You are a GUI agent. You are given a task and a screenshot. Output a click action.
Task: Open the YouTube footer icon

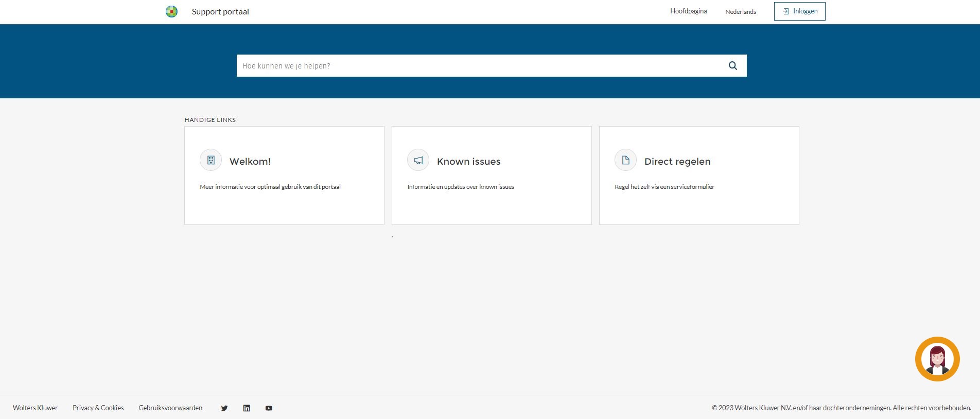point(269,408)
